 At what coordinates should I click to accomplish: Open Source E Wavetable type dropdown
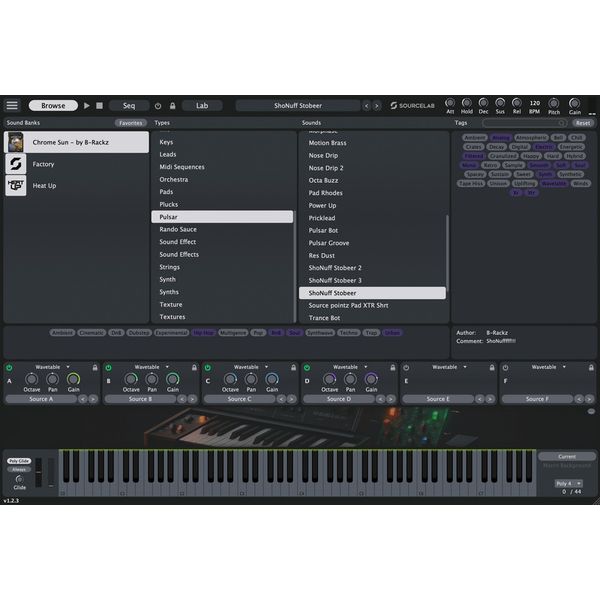449,367
